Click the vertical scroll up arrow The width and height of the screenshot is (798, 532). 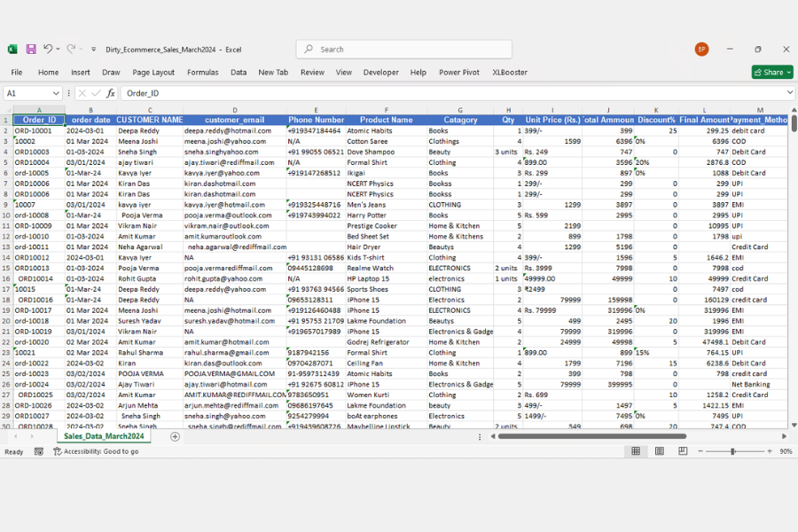click(794, 109)
